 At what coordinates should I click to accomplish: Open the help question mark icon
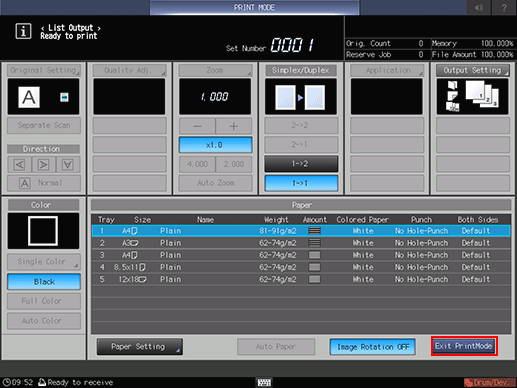click(x=504, y=7)
